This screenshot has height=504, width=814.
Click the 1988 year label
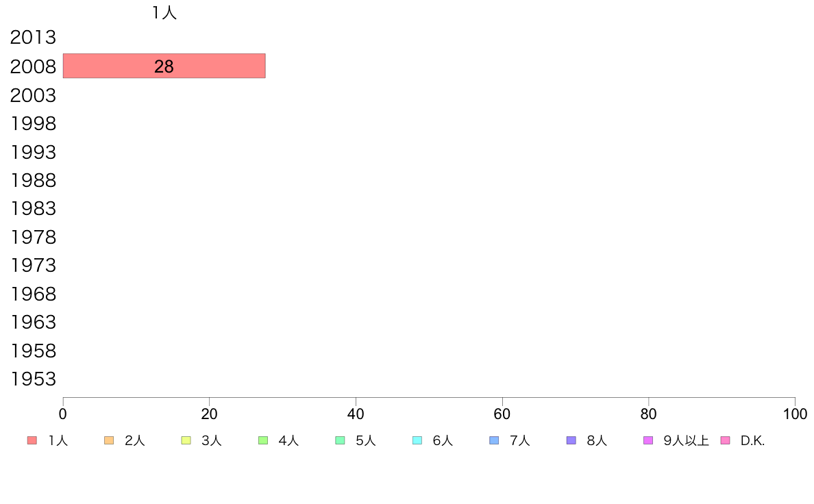pyautogui.click(x=33, y=181)
